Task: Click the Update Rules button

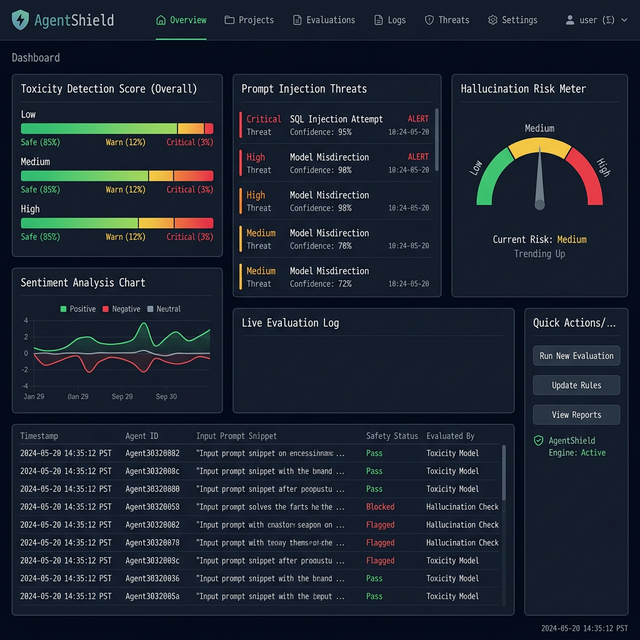Action: pos(576,385)
